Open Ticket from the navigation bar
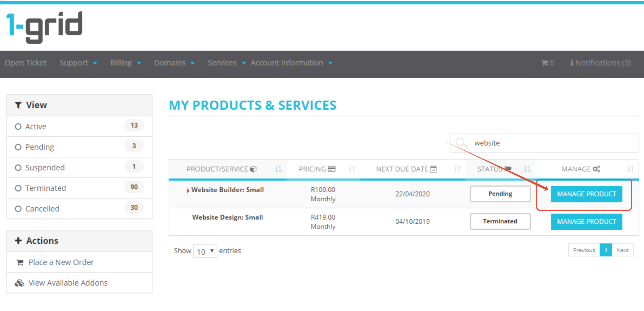This screenshot has width=644, height=311. tap(26, 63)
